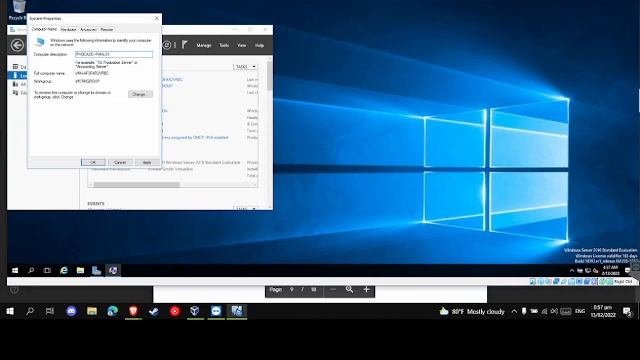
Task: Open File Explorer on host taskbar
Action: tap(92, 311)
